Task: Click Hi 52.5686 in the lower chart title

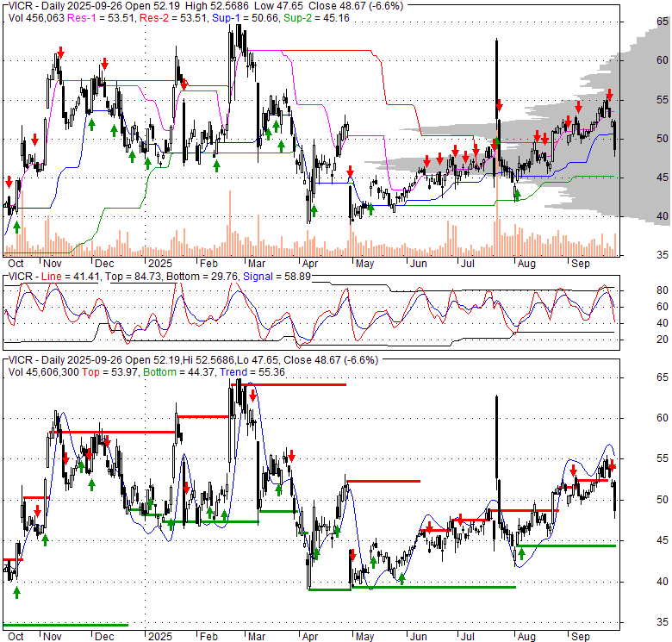Action: [210, 360]
